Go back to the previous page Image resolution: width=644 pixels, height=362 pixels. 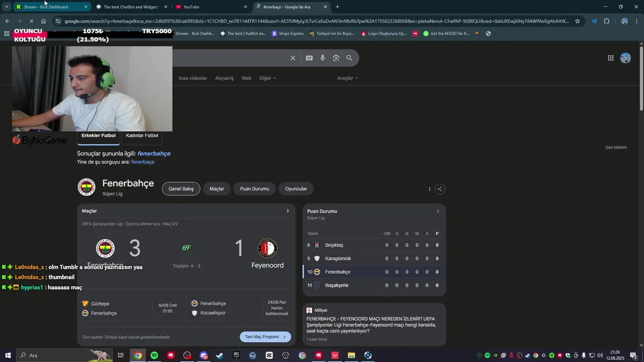7,21
